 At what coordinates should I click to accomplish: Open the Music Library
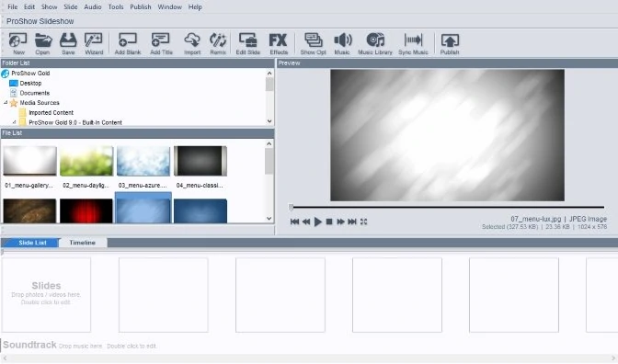(375, 43)
